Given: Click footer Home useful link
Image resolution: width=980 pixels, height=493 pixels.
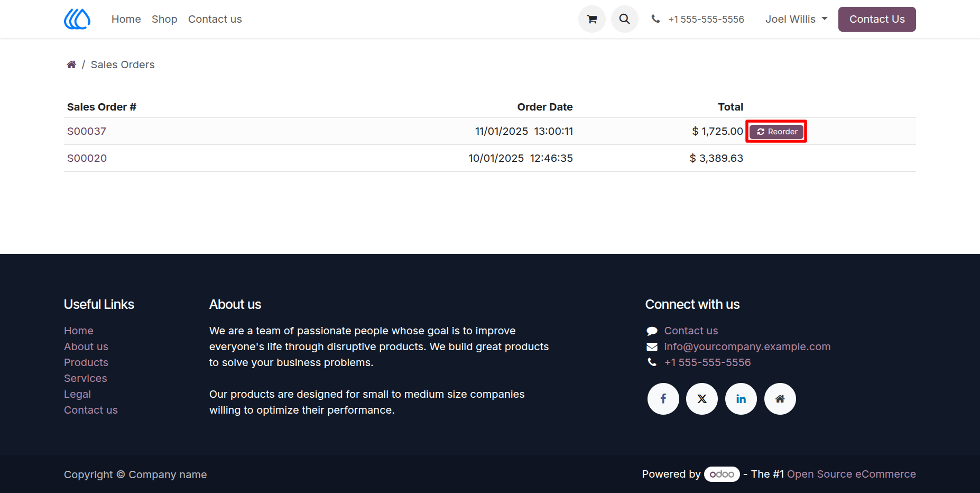Looking at the screenshot, I should tap(79, 331).
